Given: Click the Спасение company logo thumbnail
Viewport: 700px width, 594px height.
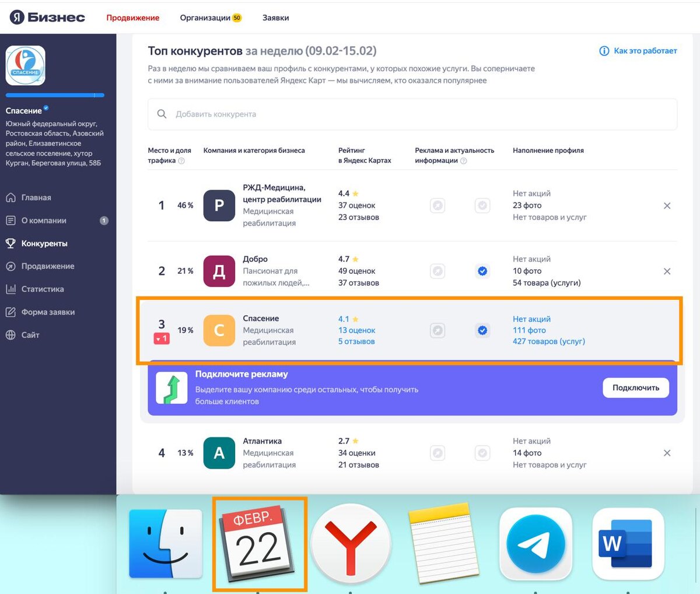Looking at the screenshot, I should (x=25, y=65).
